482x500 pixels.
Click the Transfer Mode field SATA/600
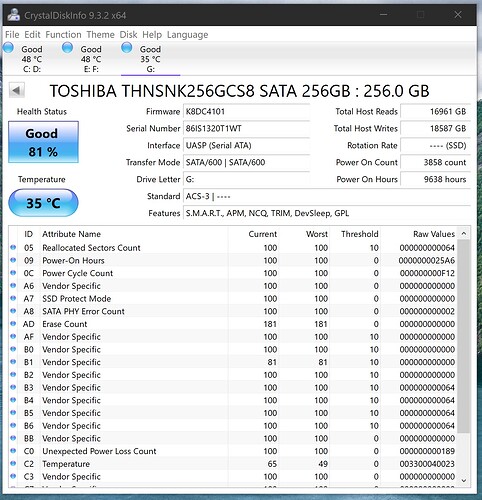tap(246, 162)
